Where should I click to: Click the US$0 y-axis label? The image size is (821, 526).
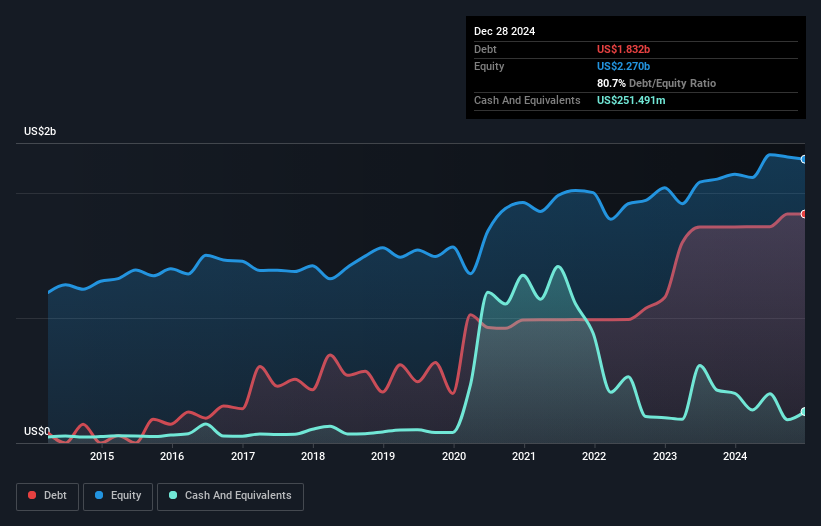(x=37, y=432)
